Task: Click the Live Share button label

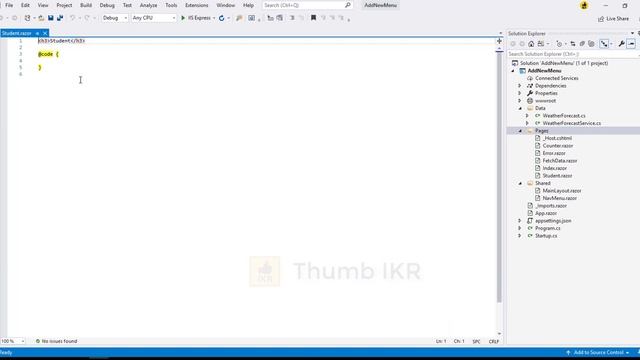Action: click(618, 19)
